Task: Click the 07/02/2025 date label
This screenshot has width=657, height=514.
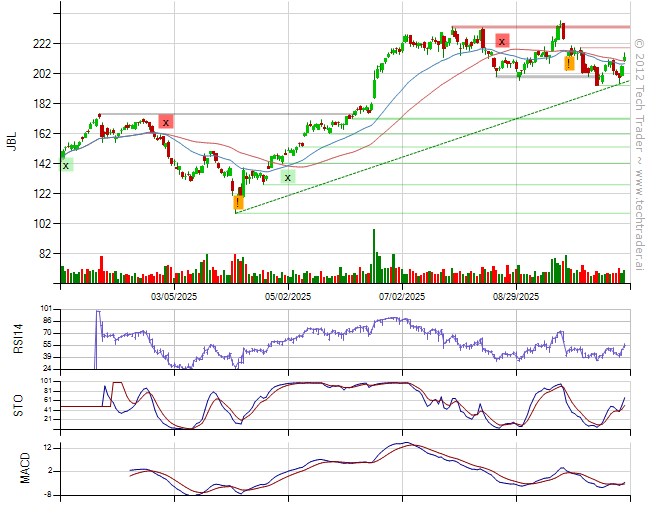Action: pos(403,297)
